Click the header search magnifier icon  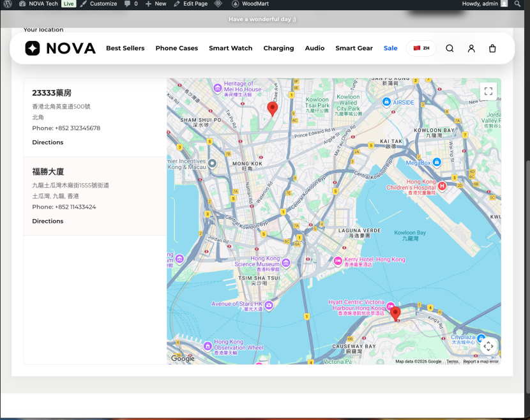tap(450, 49)
